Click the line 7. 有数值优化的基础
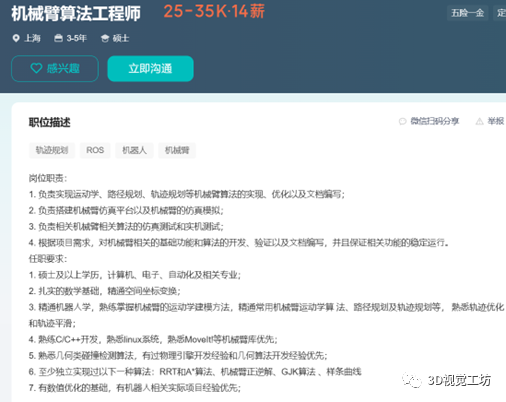506x402 pixels. 135,388
